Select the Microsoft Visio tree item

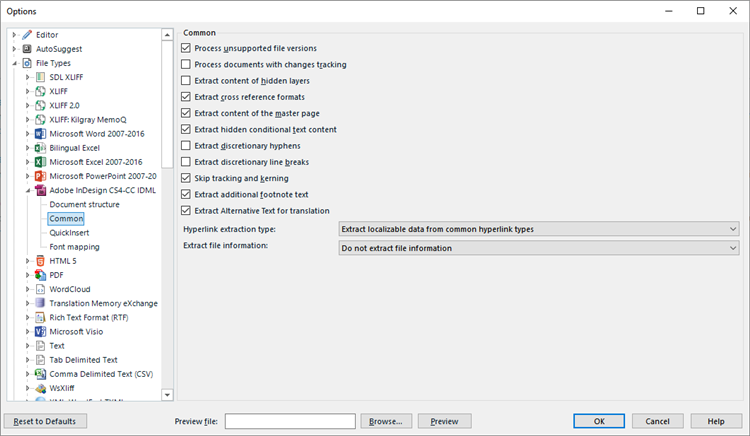click(77, 332)
